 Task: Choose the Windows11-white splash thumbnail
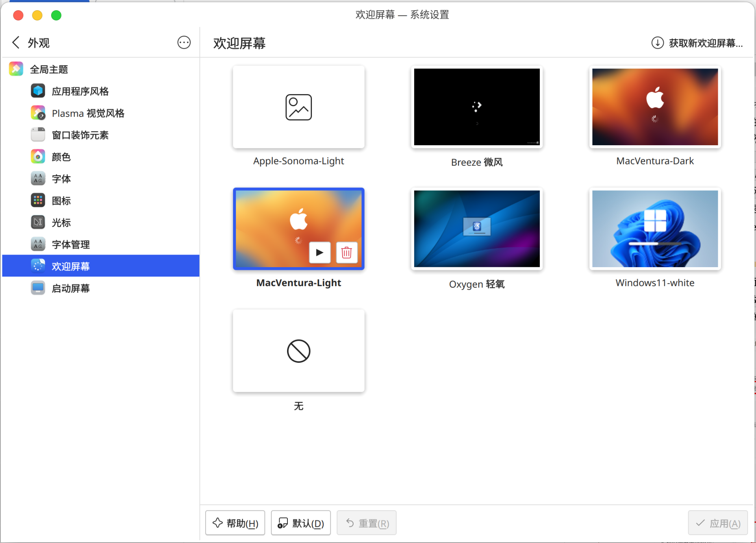point(655,229)
